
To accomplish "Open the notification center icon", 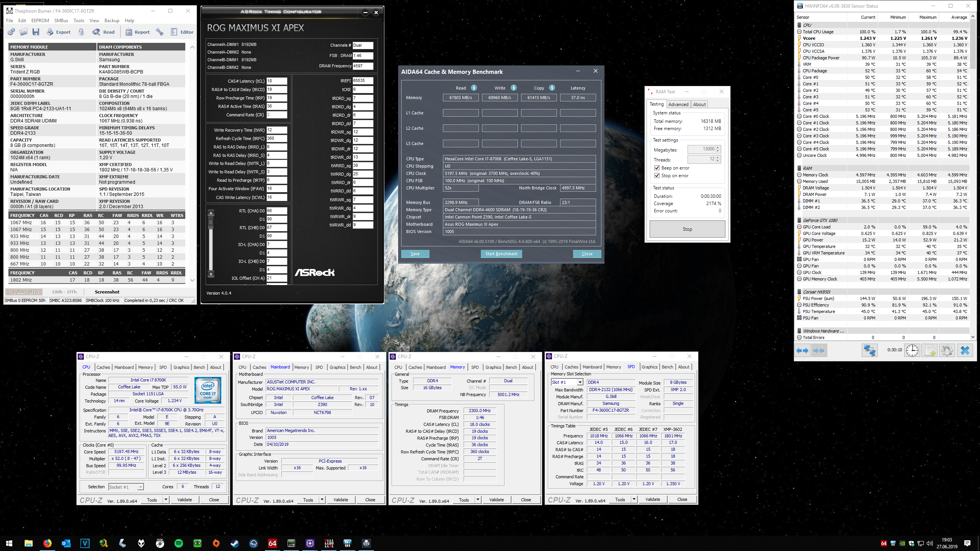I will click(x=967, y=543).
